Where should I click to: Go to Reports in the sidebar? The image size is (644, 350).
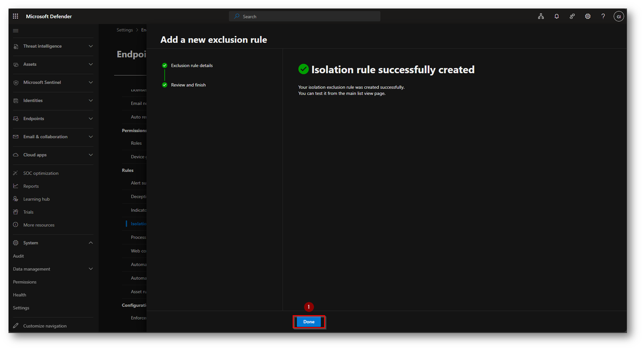pyautogui.click(x=31, y=186)
